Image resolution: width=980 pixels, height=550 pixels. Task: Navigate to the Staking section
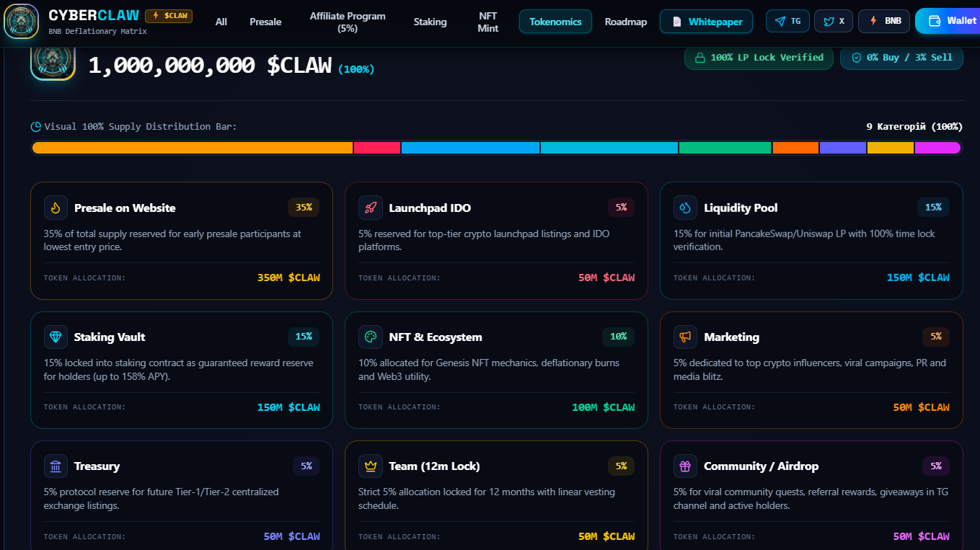click(431, 22)
